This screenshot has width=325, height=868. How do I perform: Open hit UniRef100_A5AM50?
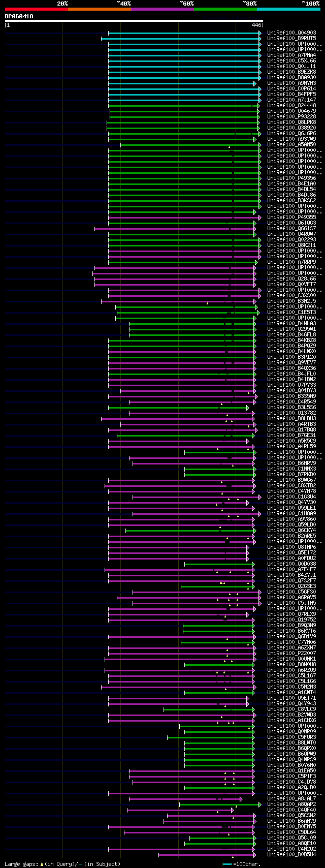pos(291,145)
